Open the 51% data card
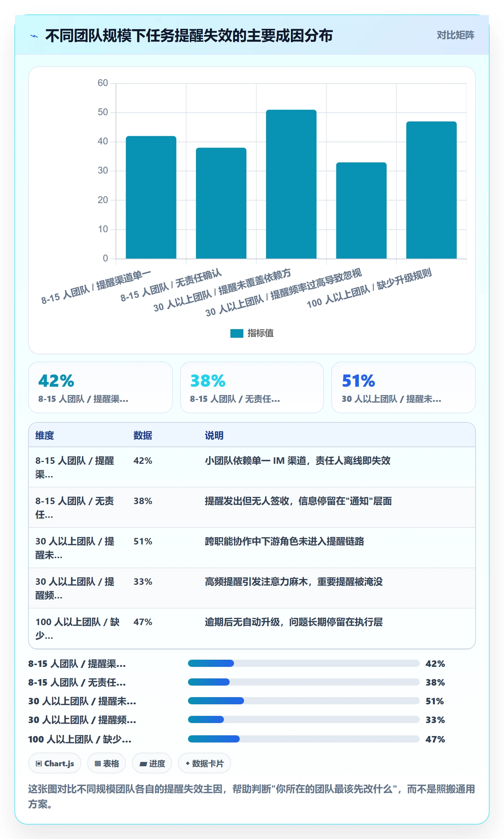 pos(403,387)
